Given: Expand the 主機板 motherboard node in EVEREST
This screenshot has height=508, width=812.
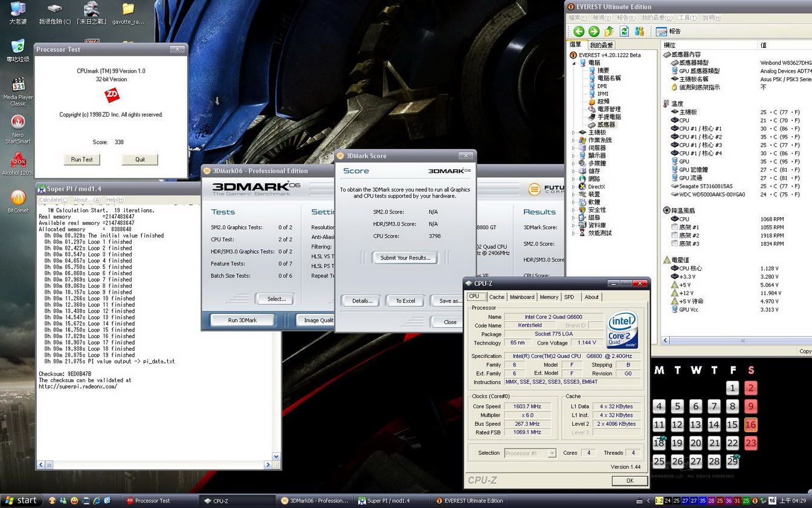Looking at the screenshot, I should click(574, 132).
